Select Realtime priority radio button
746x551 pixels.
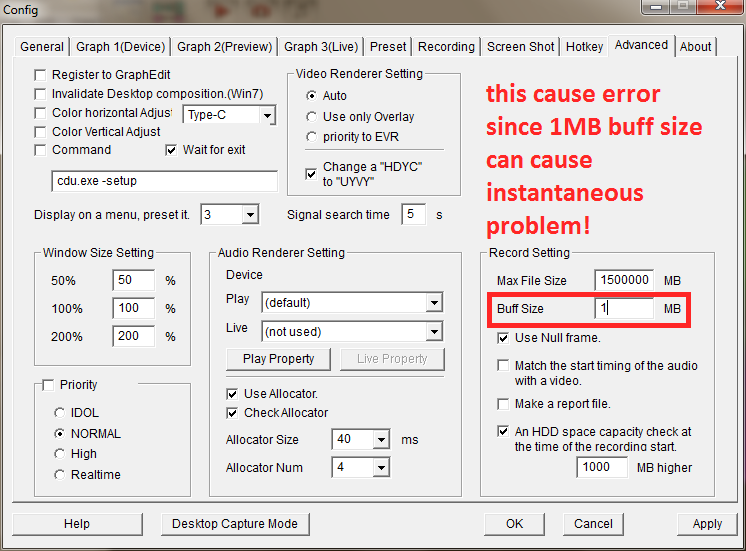59,474
